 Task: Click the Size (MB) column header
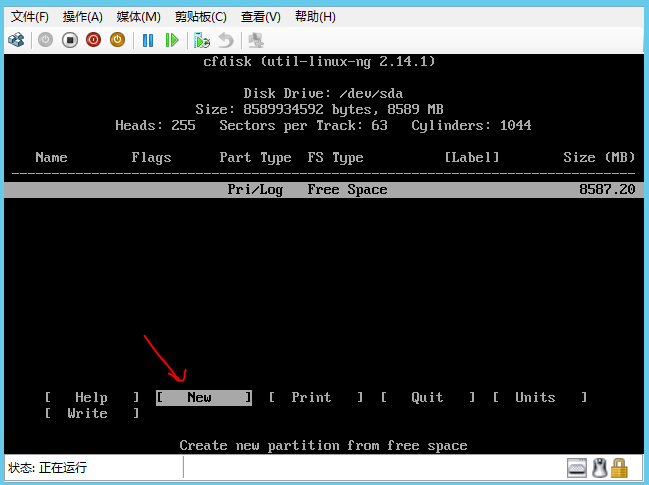[x=599, y=157]
